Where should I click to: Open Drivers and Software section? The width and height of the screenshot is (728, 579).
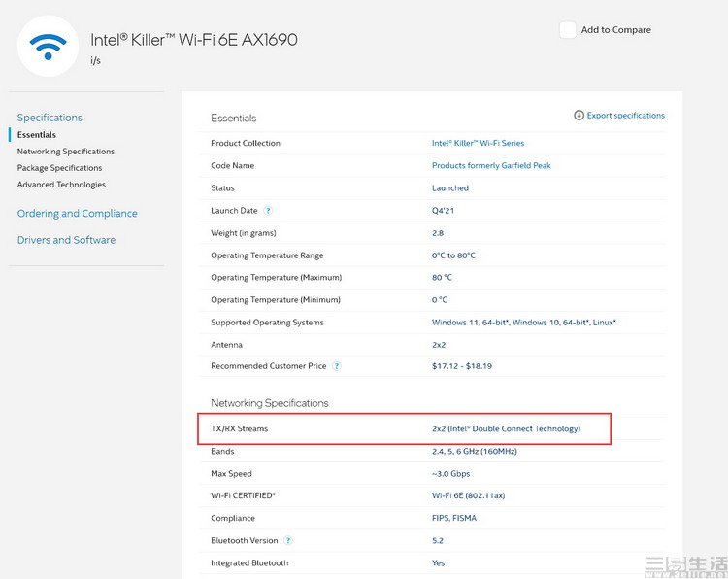tap(66, 240)
